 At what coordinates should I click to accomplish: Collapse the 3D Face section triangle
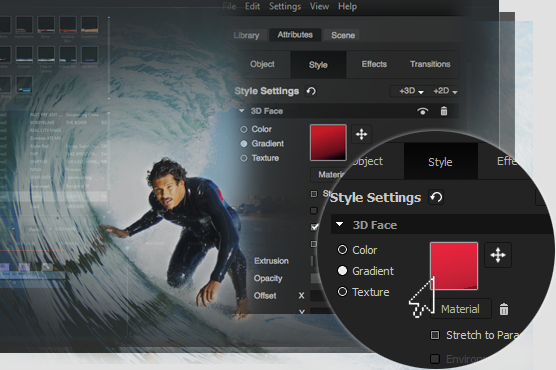click(x=241, y=111)
